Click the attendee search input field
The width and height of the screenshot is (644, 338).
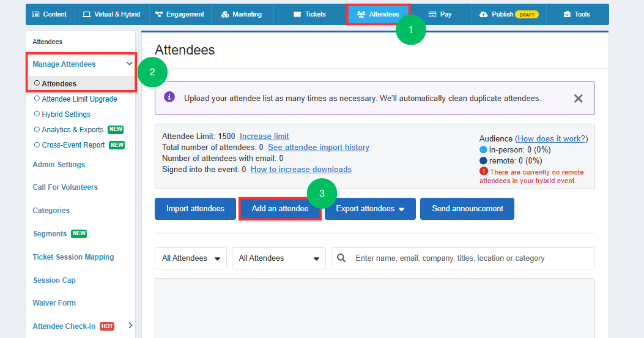[x=471, y=258]
